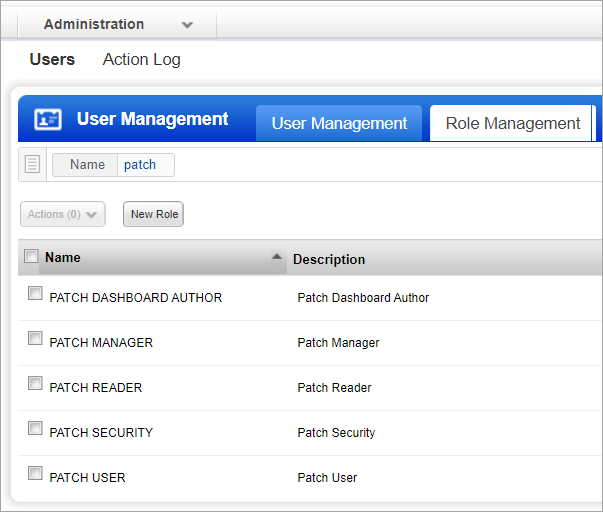Click the Patch Security description cell
The width and height of the screenshot is (603, 512).
336,432
